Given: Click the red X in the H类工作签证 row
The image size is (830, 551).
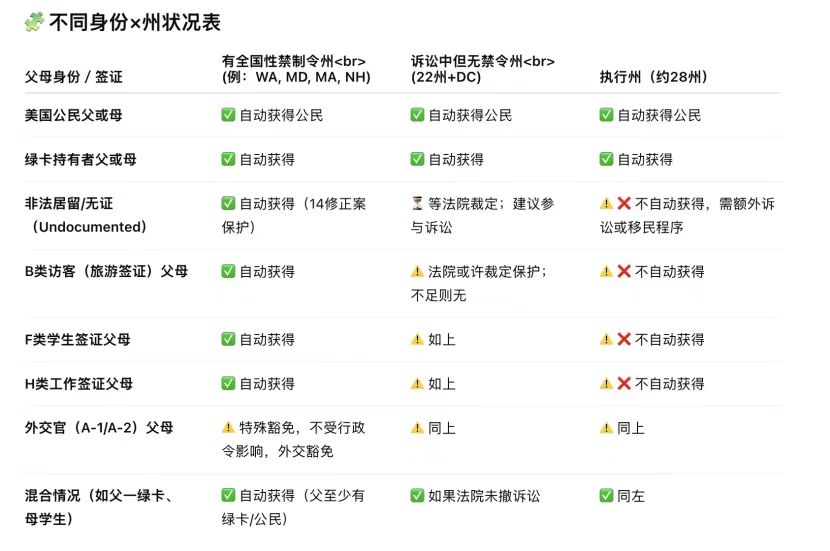Looking at the screenshot, I should click(624, 384).
